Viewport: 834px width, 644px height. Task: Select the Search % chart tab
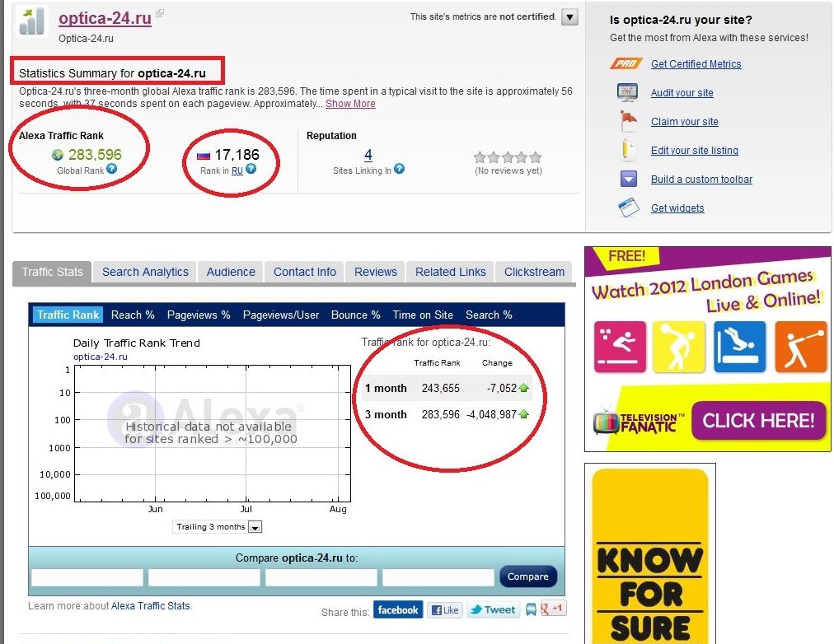[x=489, y=315]
